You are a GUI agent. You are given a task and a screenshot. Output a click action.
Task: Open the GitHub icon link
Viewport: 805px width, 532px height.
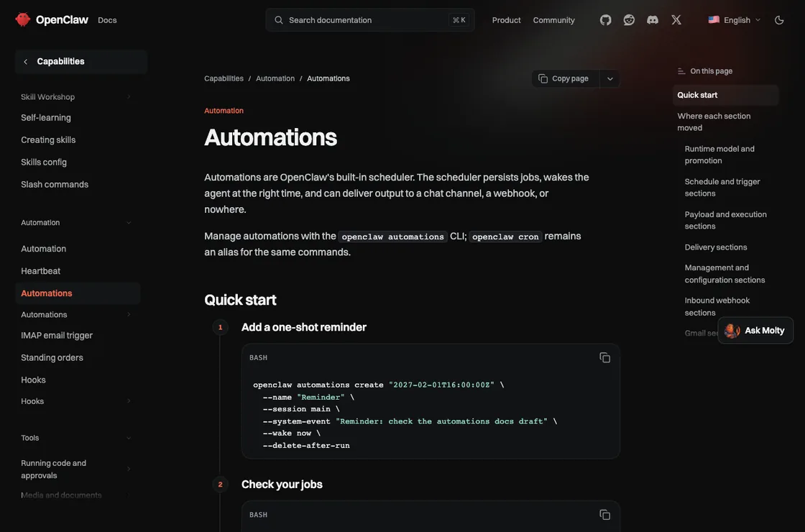click(x=606, y=20)
